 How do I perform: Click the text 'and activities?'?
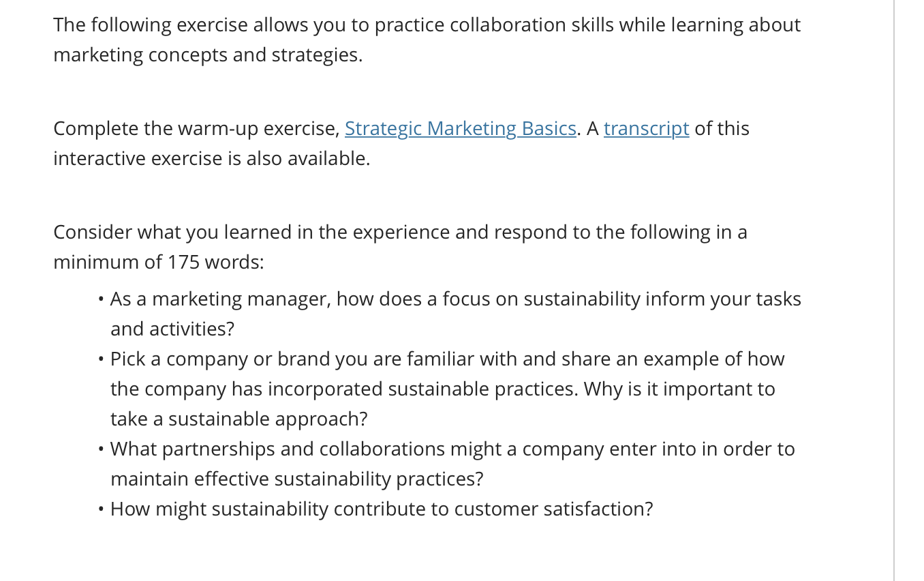click(172, 329)
